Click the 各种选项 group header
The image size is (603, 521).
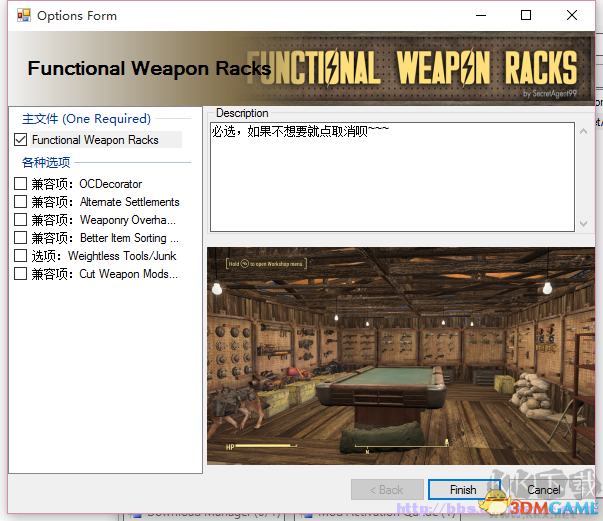pyautogui.click(x=46, y=162)
